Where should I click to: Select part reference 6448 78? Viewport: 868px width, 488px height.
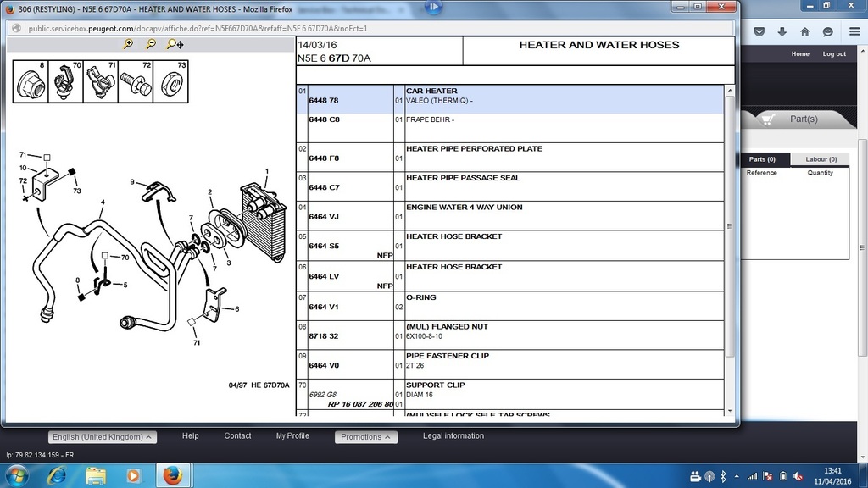click(x=324, y=101)
